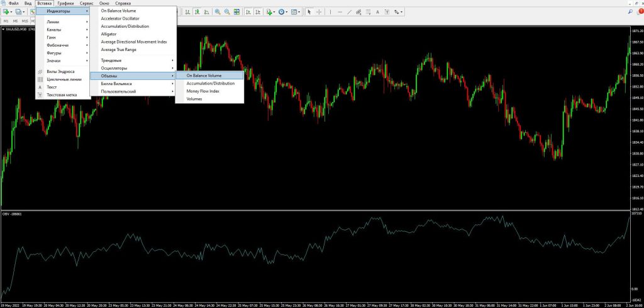
Task: Insert Вилы Эндрюса object
Action: (x=63, y=72)
